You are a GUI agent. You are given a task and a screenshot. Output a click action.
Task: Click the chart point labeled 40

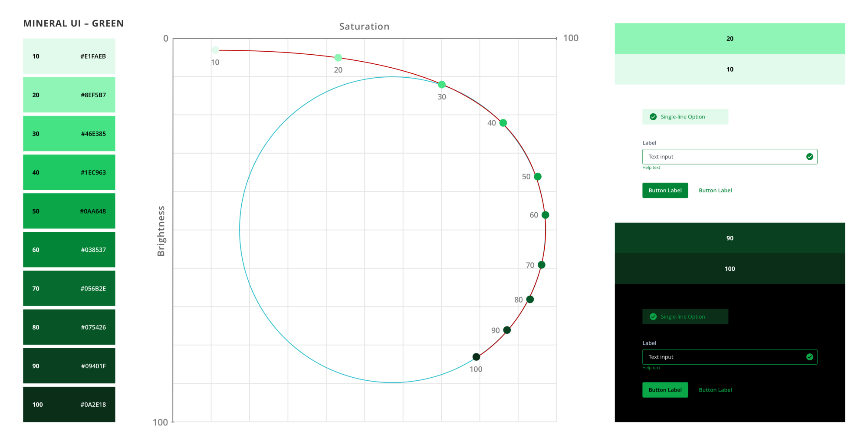click(503, 123)
